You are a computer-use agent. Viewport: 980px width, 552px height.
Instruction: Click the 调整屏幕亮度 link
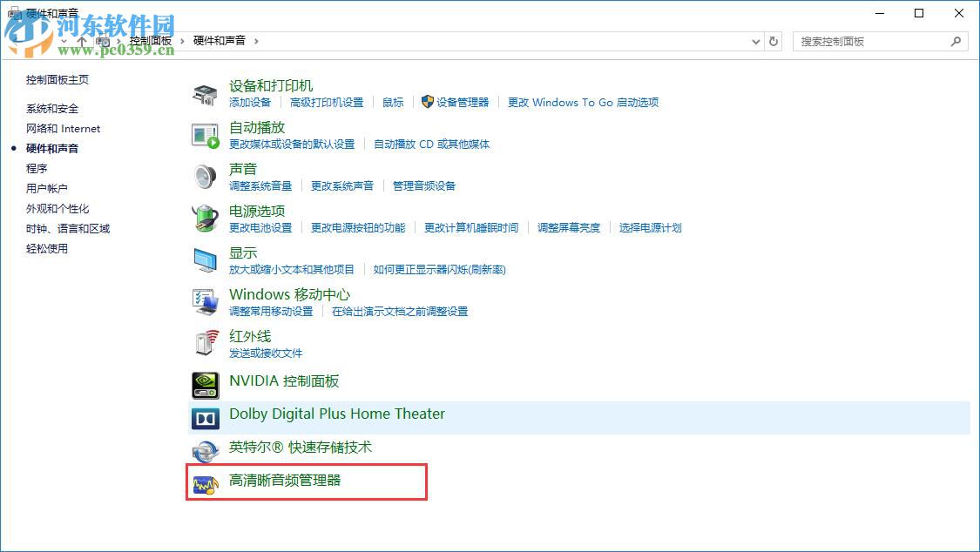(569, 227)
